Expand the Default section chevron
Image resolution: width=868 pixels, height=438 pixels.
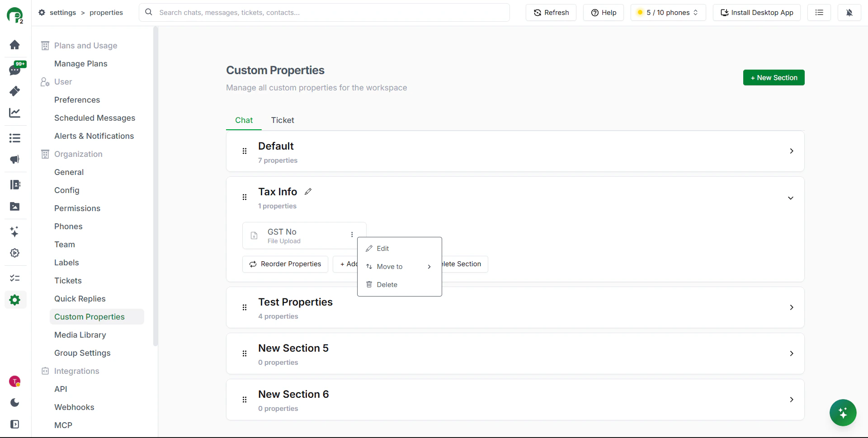(791, 151)
